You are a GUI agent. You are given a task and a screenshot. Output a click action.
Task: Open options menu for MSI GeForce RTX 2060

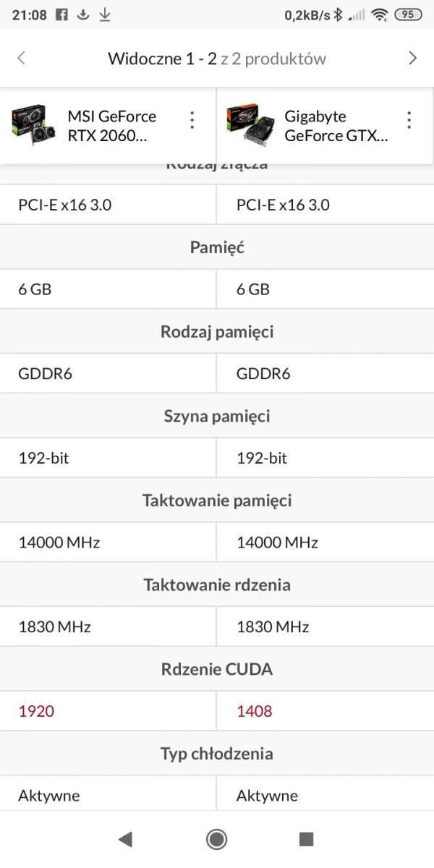tap(192, 120)
